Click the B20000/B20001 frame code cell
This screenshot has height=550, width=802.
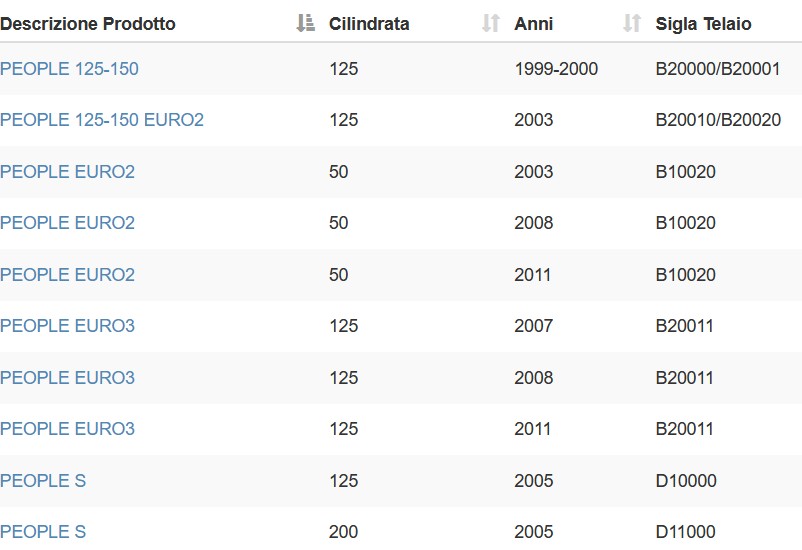(x=718, y=69)
